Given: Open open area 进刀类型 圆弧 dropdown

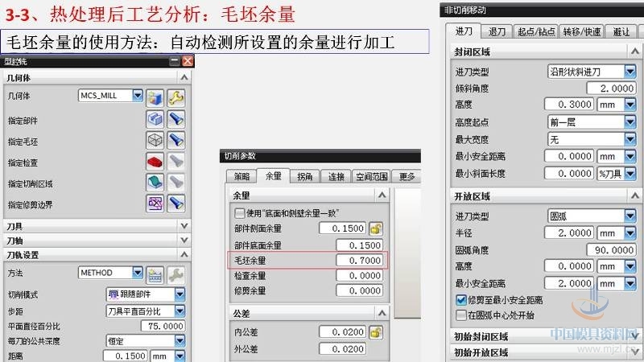Looking at the screenshot, I should 630,216.
